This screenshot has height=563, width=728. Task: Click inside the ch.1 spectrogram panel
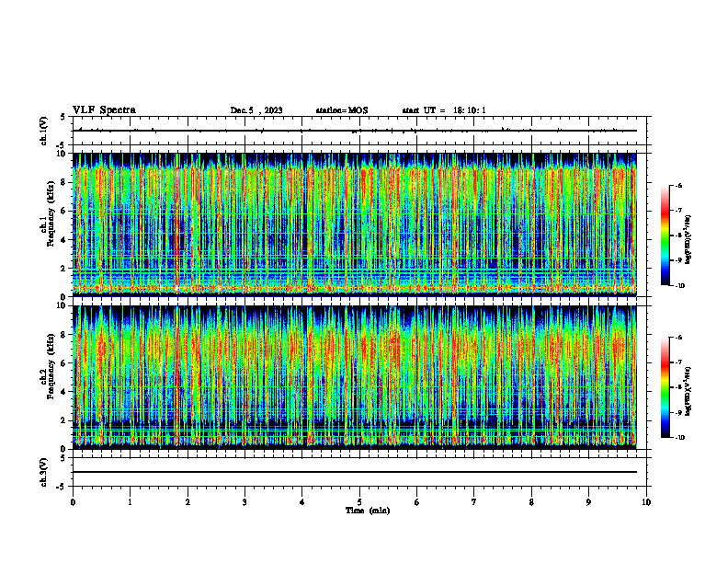[354, 224]
